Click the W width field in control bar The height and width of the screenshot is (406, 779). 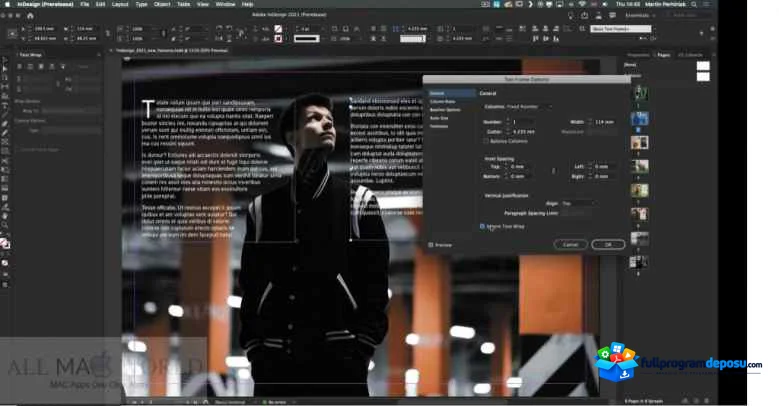[x=85, y=29]
